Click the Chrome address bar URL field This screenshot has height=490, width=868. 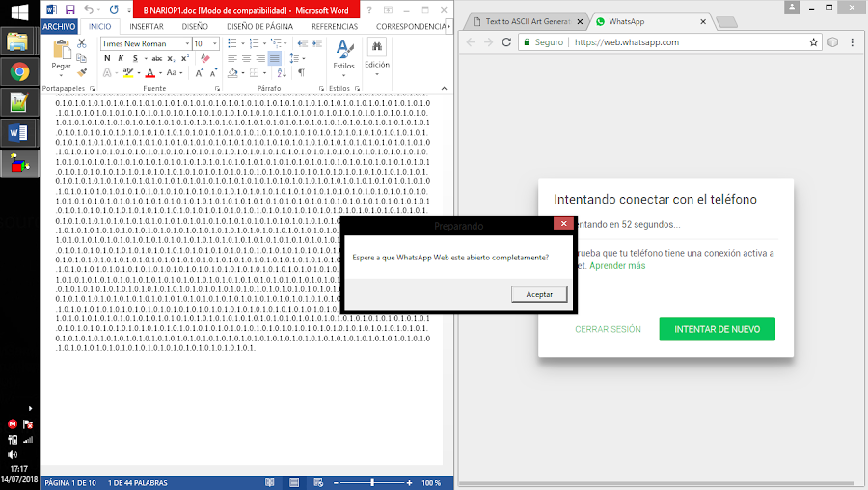pyautogui.click(x=670, y=42)
